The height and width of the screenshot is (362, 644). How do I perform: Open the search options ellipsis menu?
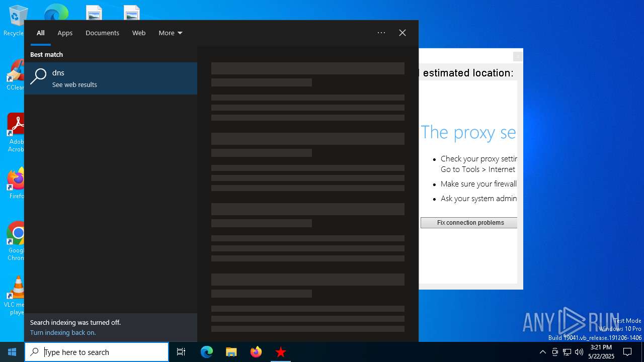pyautogui.click(x=381, y=33)
